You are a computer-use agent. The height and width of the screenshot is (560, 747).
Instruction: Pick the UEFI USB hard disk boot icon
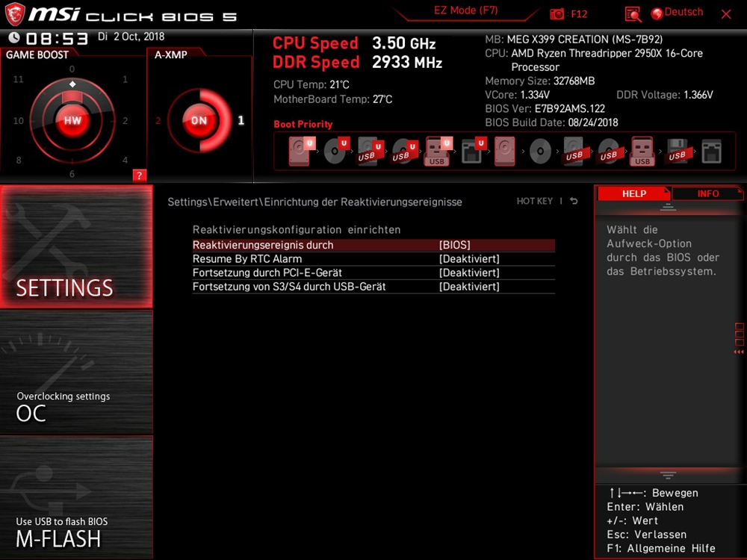[x=371, y=151]
